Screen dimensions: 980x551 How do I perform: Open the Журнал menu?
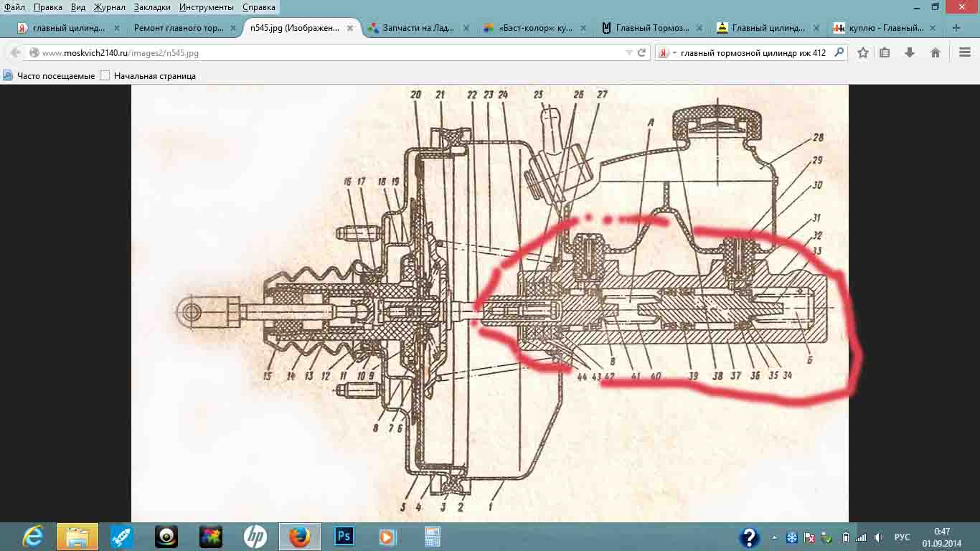click(x=110, y=7)
